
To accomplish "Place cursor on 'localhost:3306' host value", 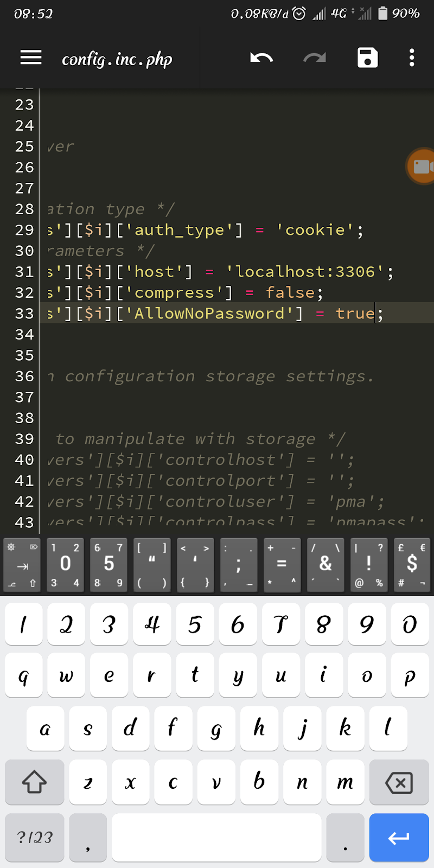I will (305, 271).
